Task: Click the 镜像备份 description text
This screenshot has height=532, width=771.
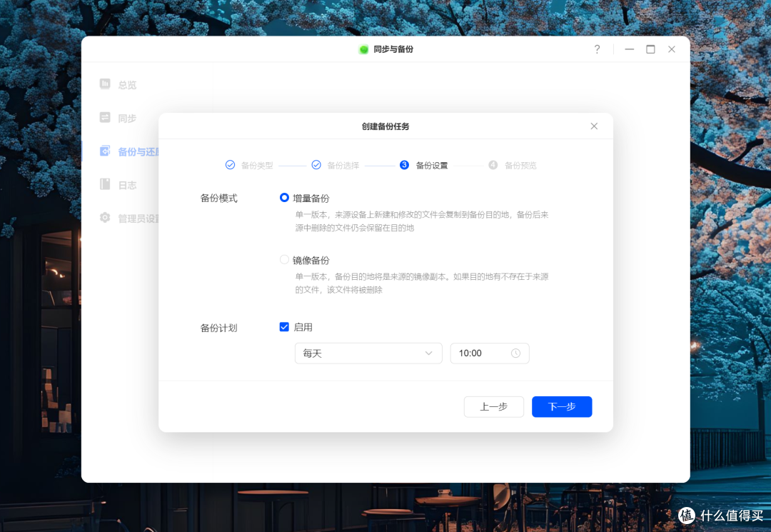Action: (421, 283)
